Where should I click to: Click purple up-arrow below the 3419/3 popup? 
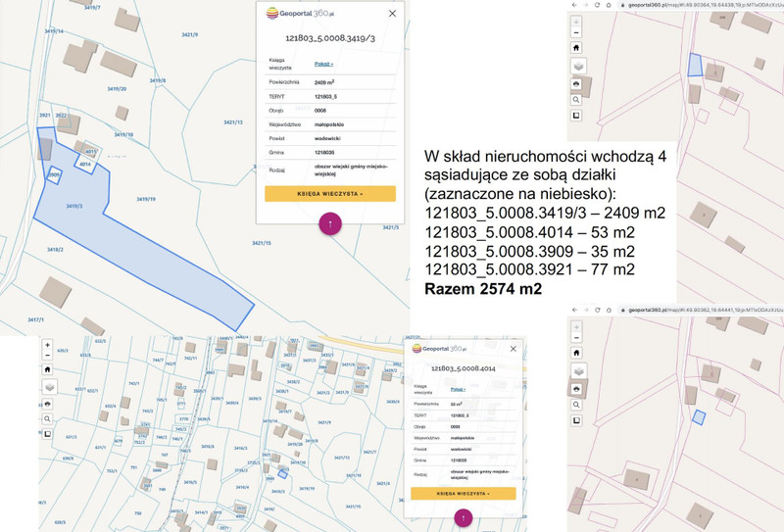(x=330, y=223)
